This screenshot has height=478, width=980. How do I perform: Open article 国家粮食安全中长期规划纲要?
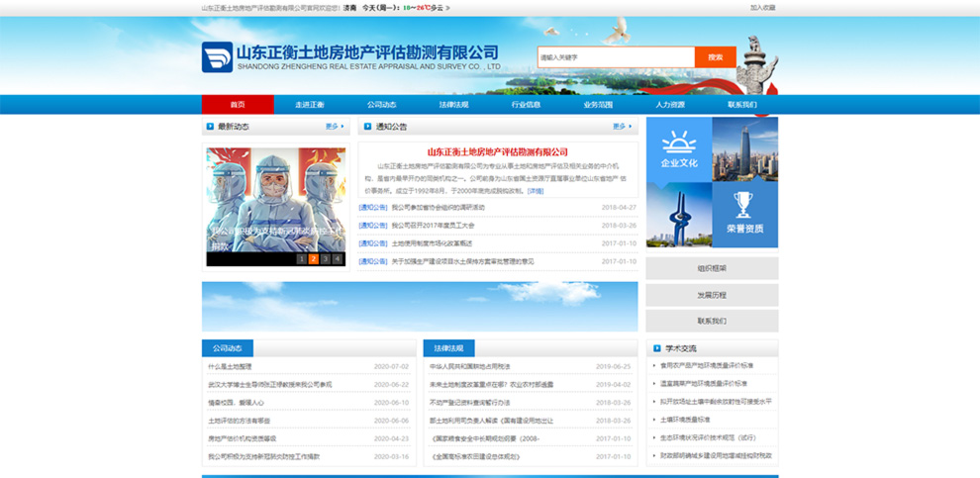point(485,438)
